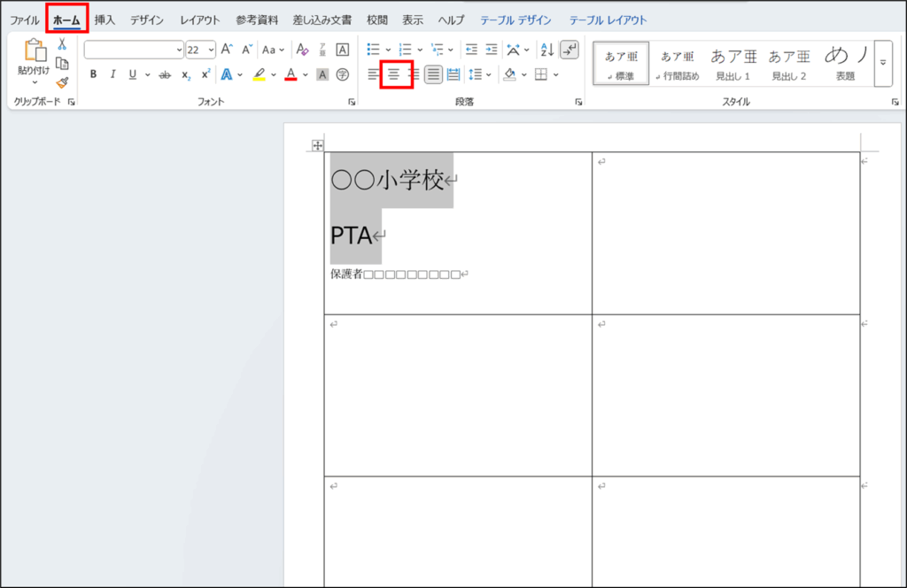Clear all formatting with the eraser icon
The height and width of the screenshot is (588, 907).
[x=302, y=50]
